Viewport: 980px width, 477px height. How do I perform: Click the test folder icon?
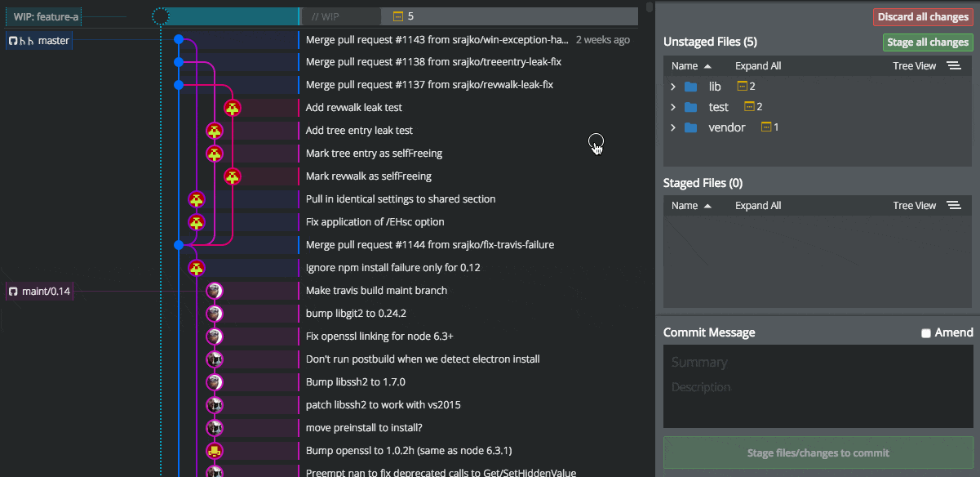(691, 107)
